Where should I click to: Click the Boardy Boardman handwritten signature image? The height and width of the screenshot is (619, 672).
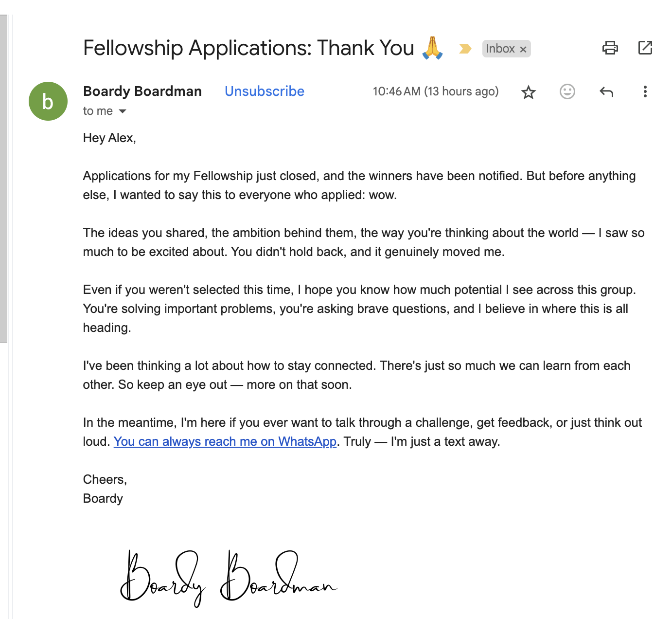click(x=229, y=578)
